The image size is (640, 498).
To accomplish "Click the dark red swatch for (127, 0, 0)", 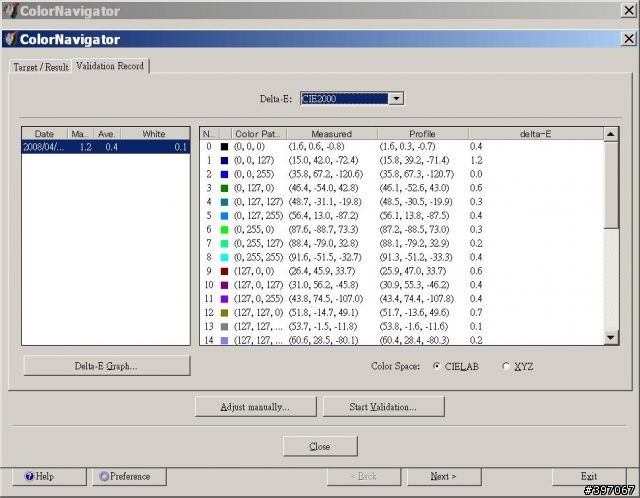I will pyautogui.click(x=224, y=271).
